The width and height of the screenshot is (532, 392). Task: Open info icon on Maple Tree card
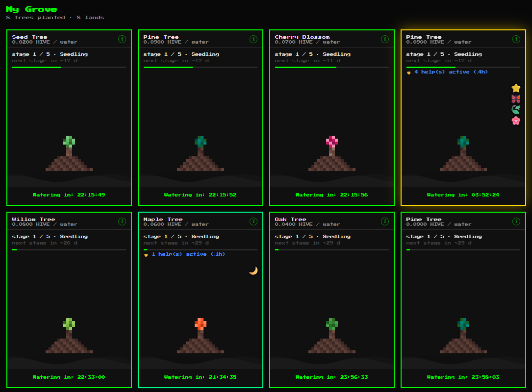click(x=253, y=221)
